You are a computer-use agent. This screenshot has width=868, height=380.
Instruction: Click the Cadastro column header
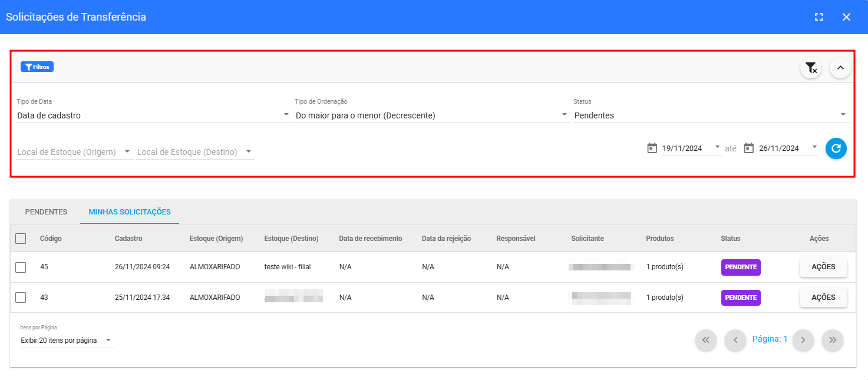click(128, 239)
